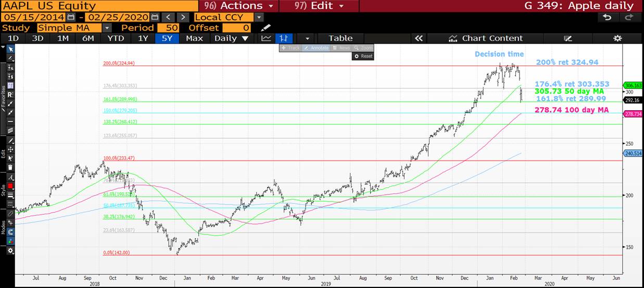This screenshot has height=288, width=644.
Task: Go to the previous date range with the '<' arrow
Action: click(168, 17)
